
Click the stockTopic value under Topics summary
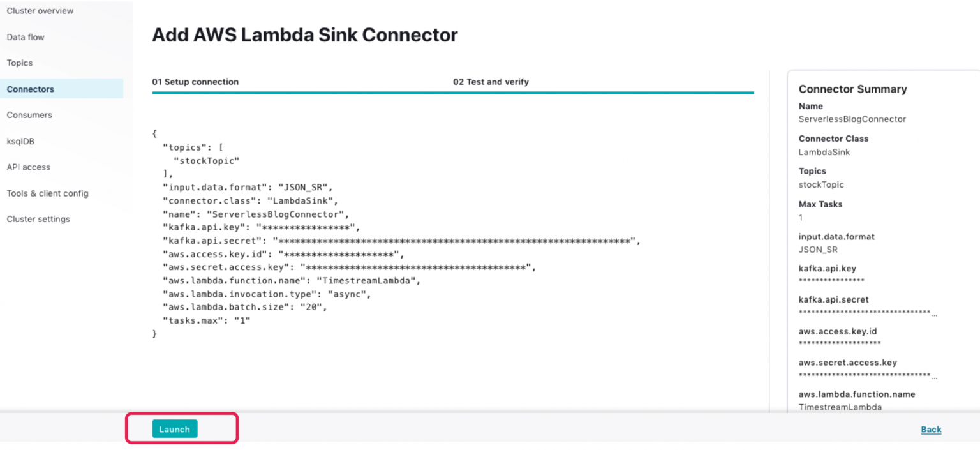point(821,184)
